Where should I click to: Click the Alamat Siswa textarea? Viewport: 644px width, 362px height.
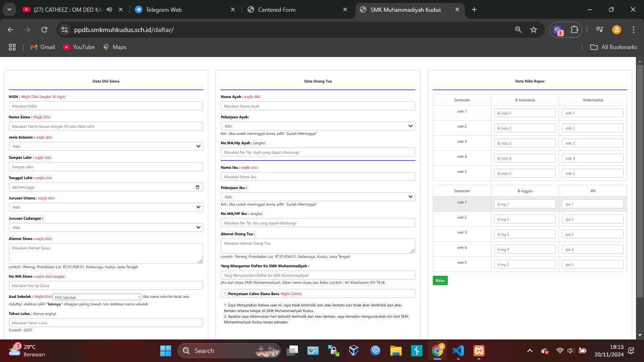click(x=106, y=254)
